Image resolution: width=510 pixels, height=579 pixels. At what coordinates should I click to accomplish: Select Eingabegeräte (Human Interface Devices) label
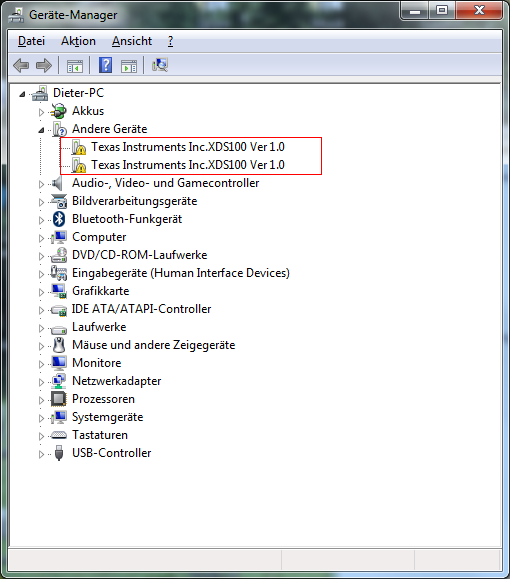[x=181, y=273]
